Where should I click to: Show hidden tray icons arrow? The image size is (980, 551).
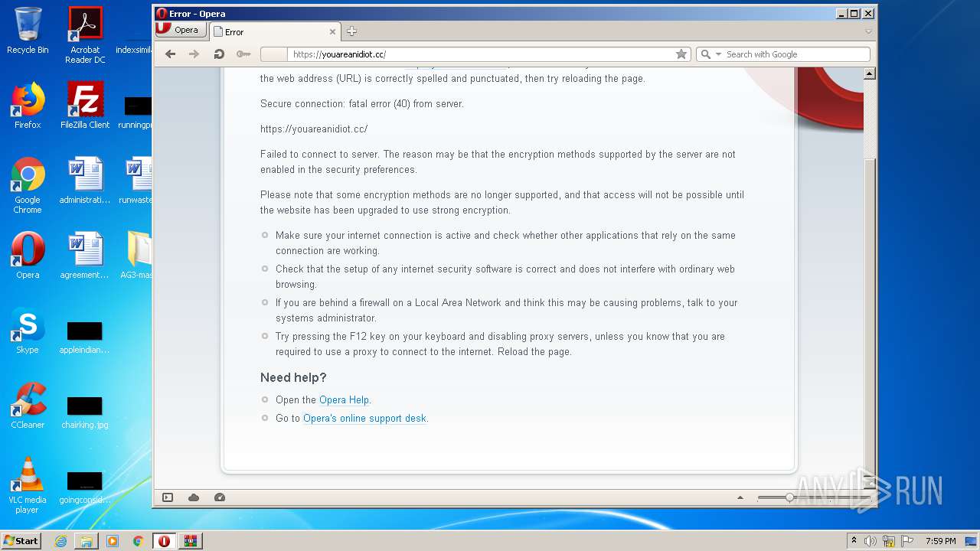[854, 541]
